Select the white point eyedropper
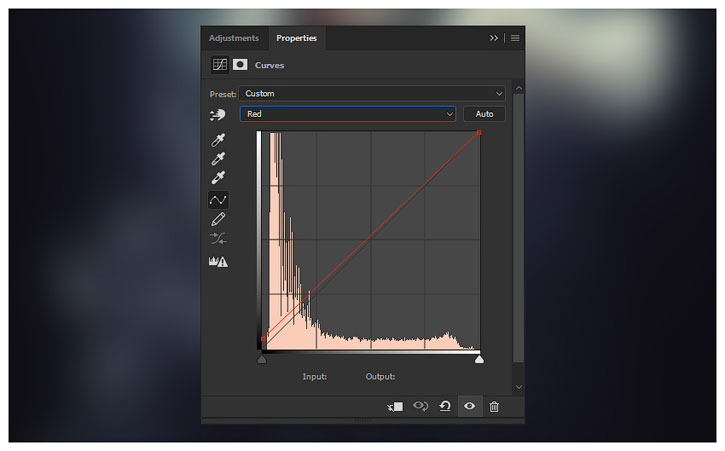Screen dimensions: 725x451 coord(218,178)
